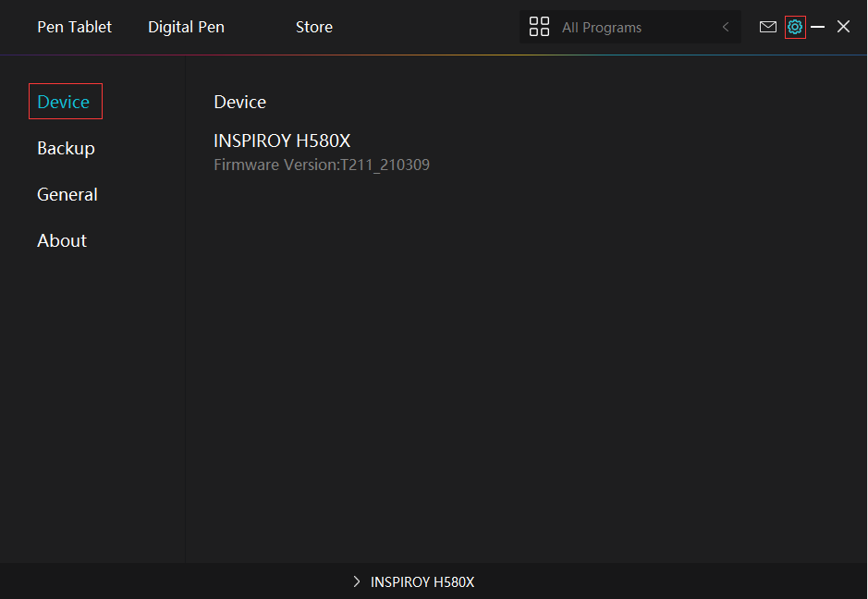Open the About section
Image resolution: width=868 pixels, height=599 pixels.
(x=62, y=241)
